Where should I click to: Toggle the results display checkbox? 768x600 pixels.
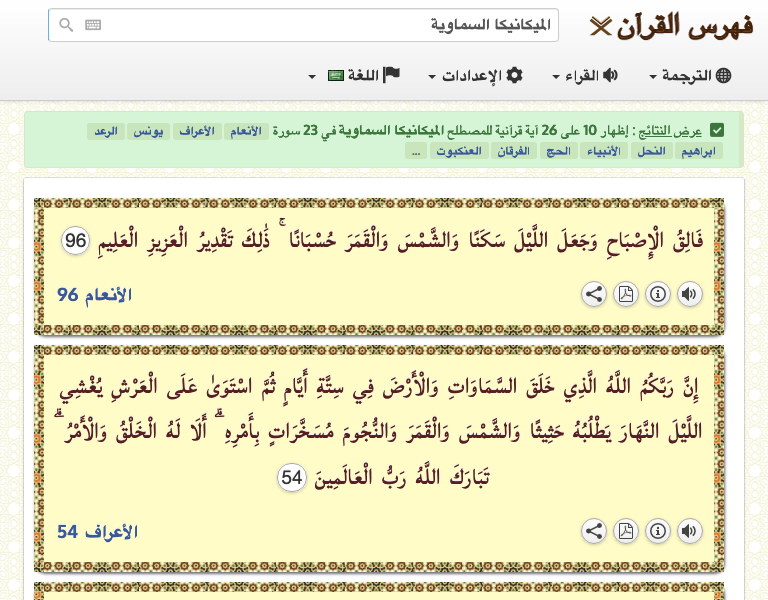tap(718, 131)
